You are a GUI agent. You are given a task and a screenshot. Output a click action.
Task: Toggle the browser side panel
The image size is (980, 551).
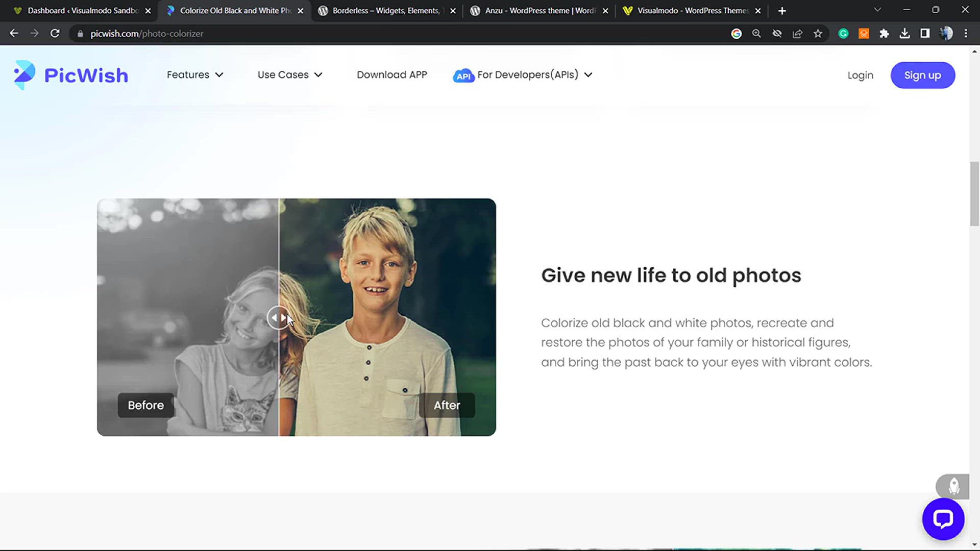[x=925, y=34]
